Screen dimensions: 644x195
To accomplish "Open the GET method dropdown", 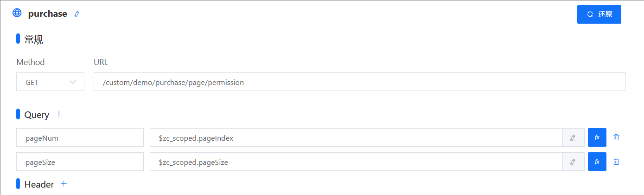I will [51, 82].
